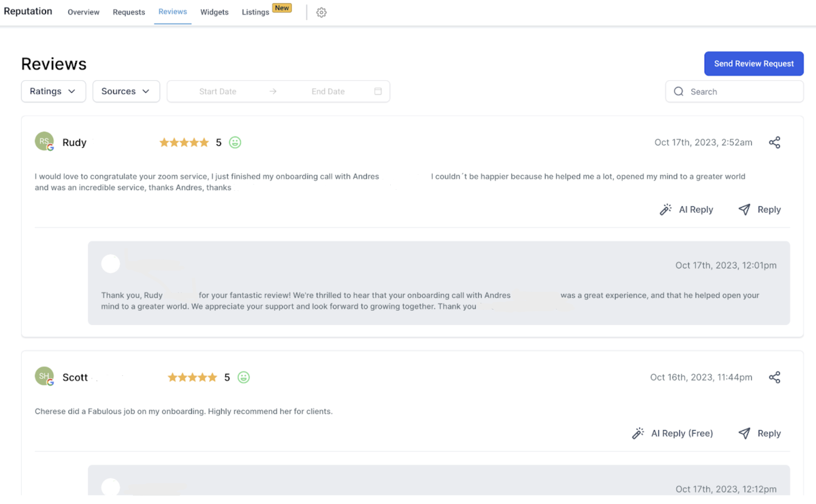The height and width of the screenshot is (504, 816).
Task: Click reviewer name Scott
Action: click(x=75, y=377)
